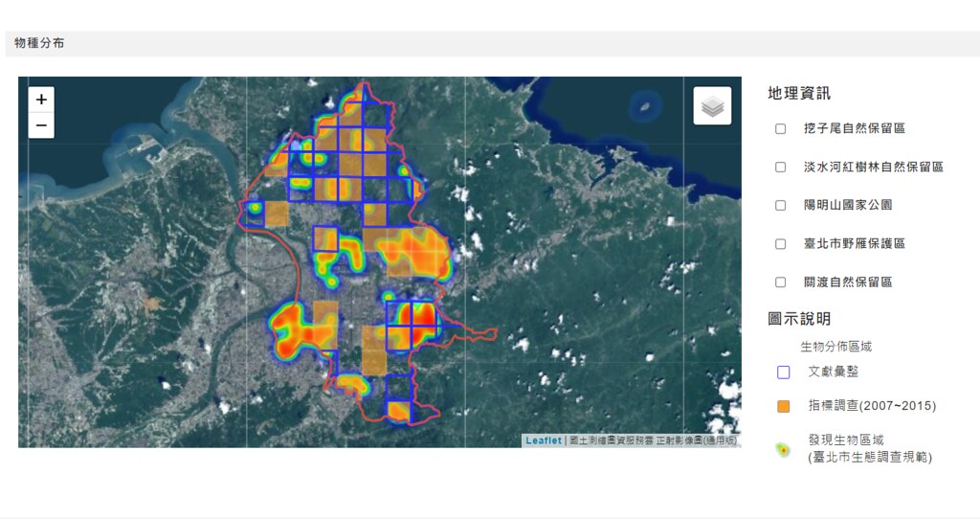This screenshot has width=980, height=519.
Task: Click the 指標調查(2007~2015) legend label
Action: (x=872, y=406)
